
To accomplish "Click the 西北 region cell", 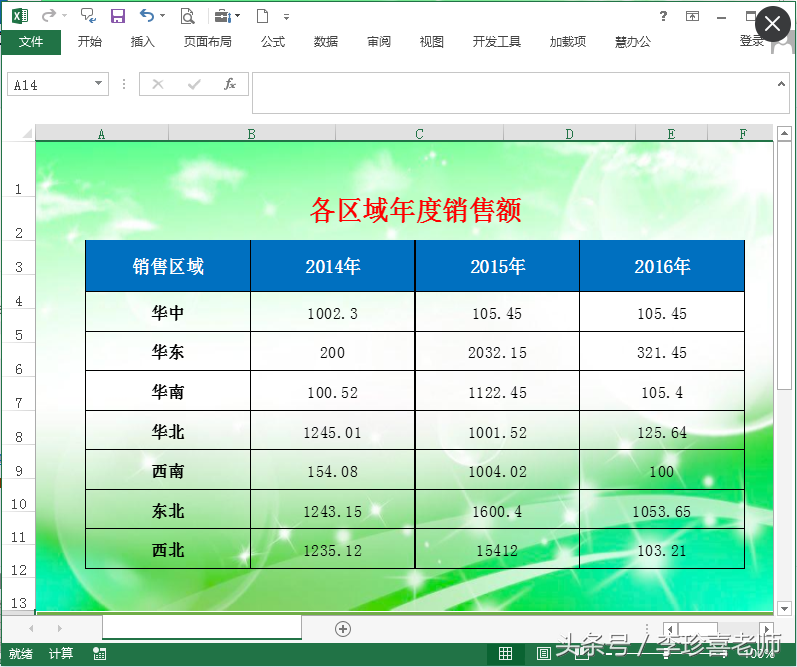I will click(x=168, y=550).
